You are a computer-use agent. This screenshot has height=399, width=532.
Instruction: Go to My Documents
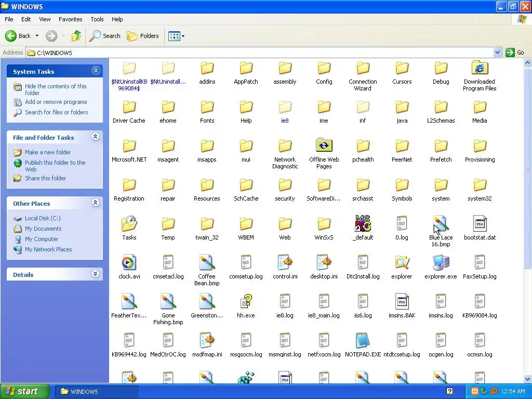click(43, 229)
